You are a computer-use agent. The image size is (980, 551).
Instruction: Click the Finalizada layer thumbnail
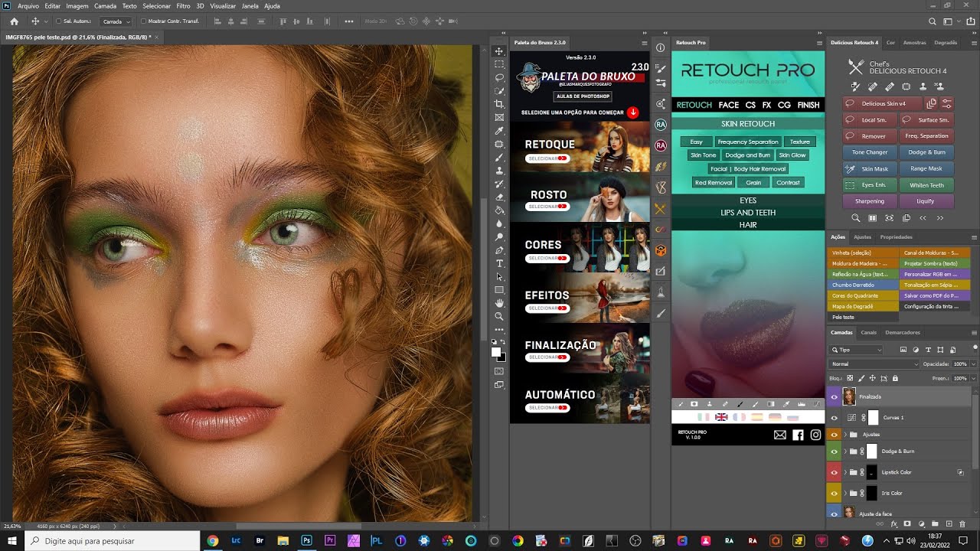(849, 396)
